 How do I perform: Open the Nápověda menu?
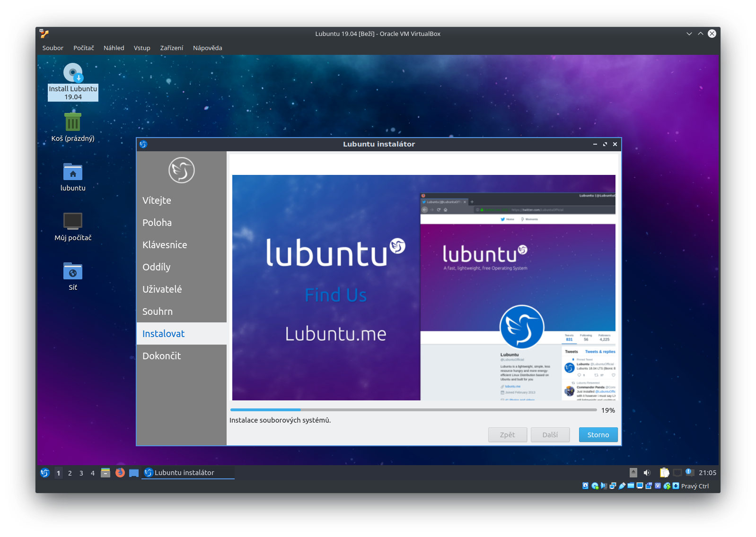[208, 48]
